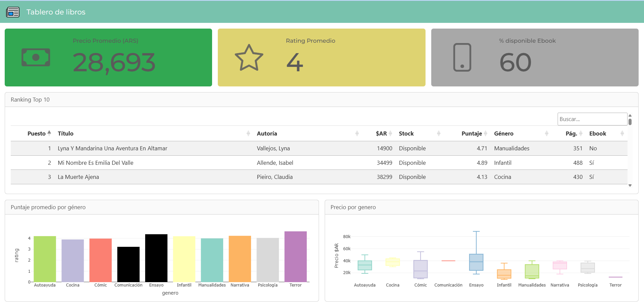644x304 pixels.
Task: Click the mobile phone icon in Ebook card
Action: tap(462, 58)
